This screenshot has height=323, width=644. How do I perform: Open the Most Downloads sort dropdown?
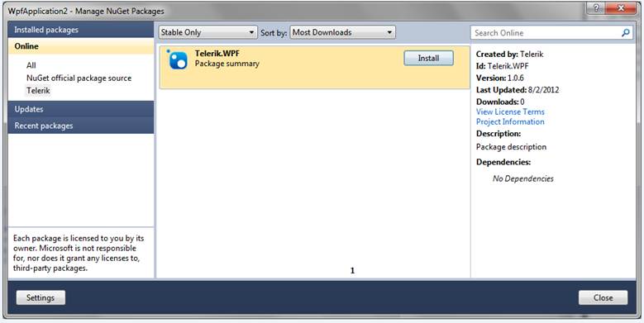(342, 32)
